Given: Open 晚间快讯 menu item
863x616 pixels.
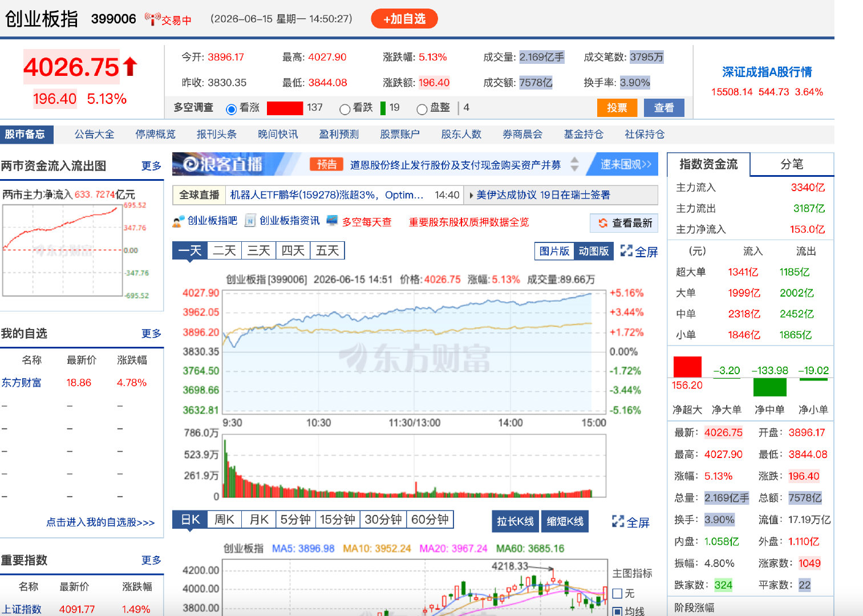Looking at the screenshot, I should point(278,135).
